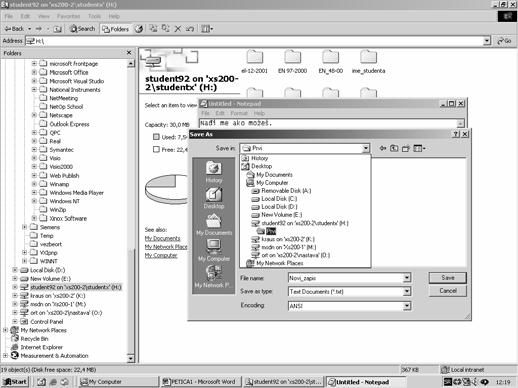Click the File name input field

point(346,278)
